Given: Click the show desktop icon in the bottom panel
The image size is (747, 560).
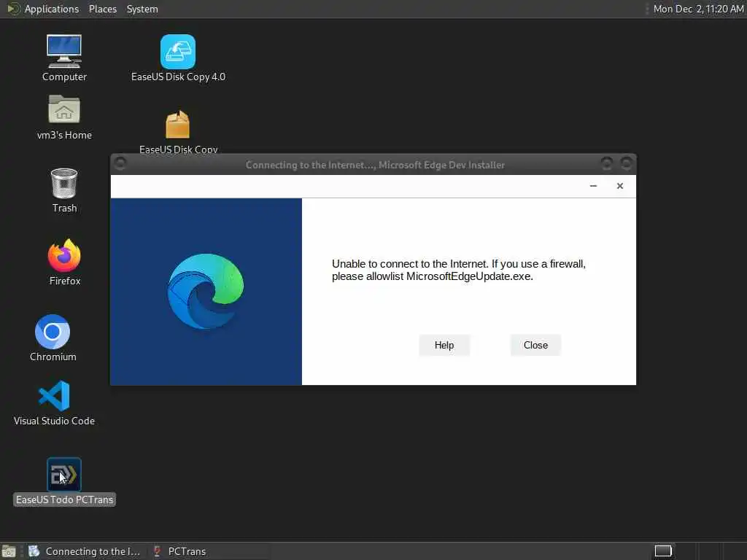Looking at the screenshot, I should [x=9, y=551].
